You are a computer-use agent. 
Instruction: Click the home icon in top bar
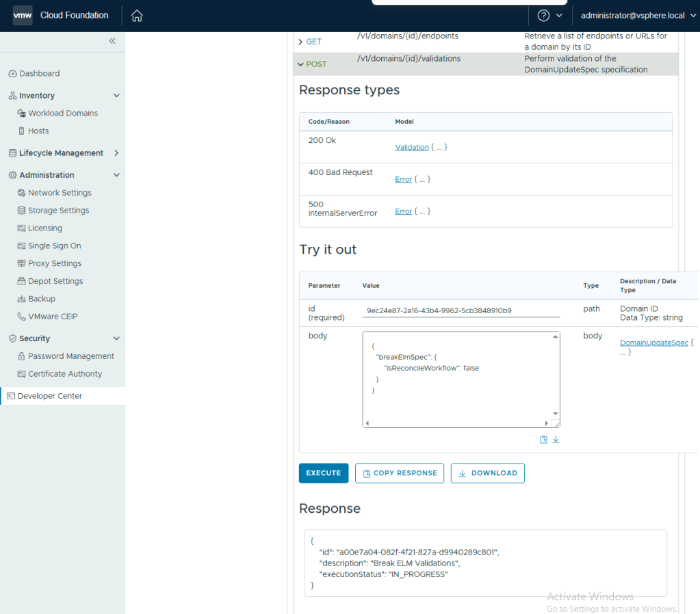coord(137,16)
